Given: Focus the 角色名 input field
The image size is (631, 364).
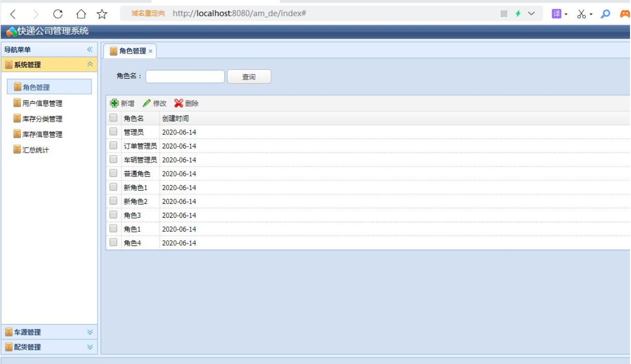Looking at the screenshot, I should 185,76.
